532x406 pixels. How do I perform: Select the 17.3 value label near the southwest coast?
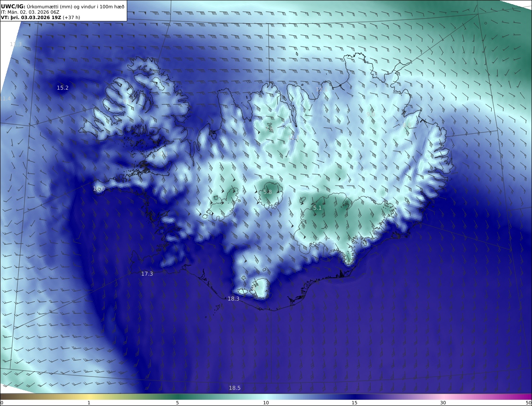(x=147, y=274)
